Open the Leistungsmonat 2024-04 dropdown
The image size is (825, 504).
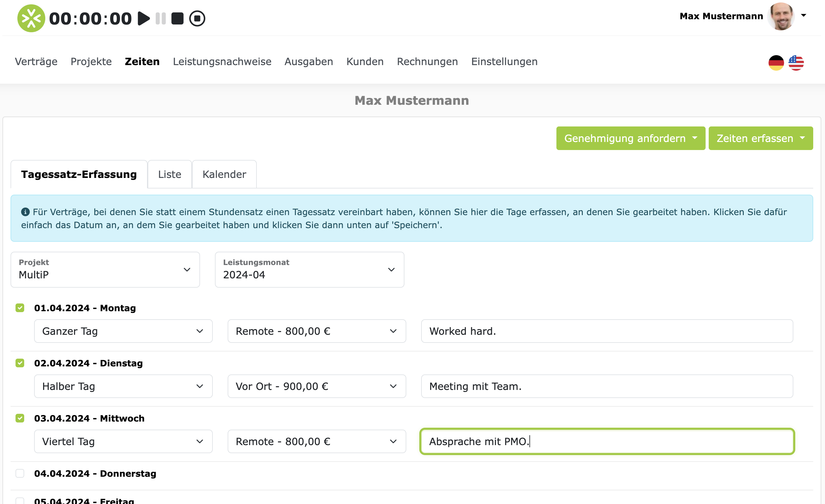[x=310, y=270]
